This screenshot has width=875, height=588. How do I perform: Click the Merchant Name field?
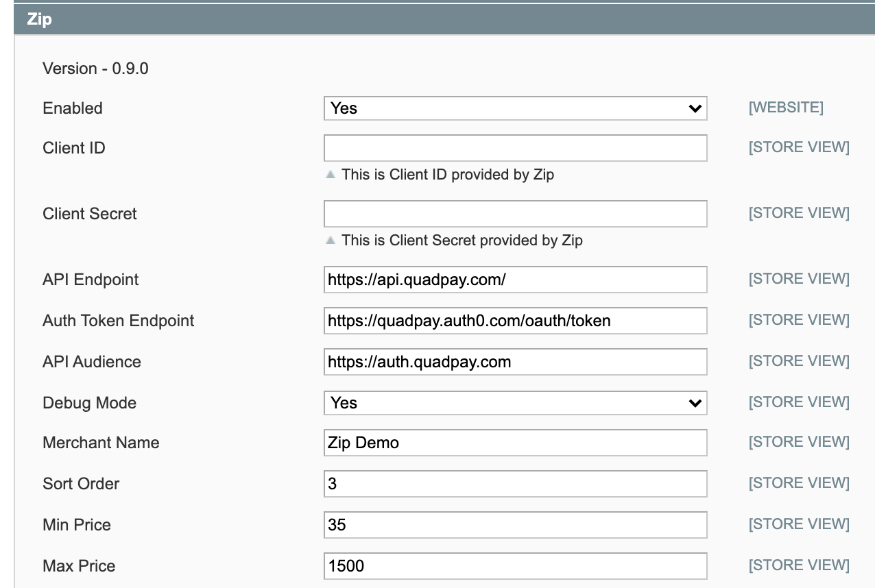point(515,443)
